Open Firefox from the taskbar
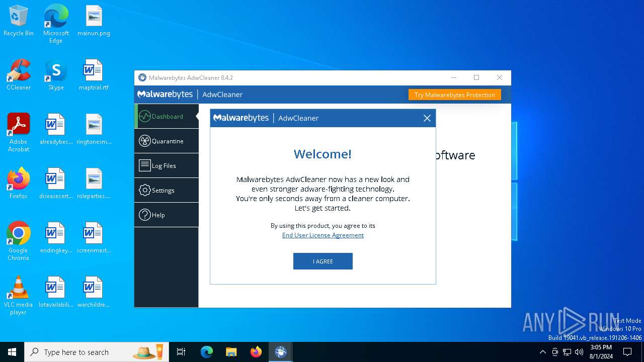The image size is (644, 362). 256,352
